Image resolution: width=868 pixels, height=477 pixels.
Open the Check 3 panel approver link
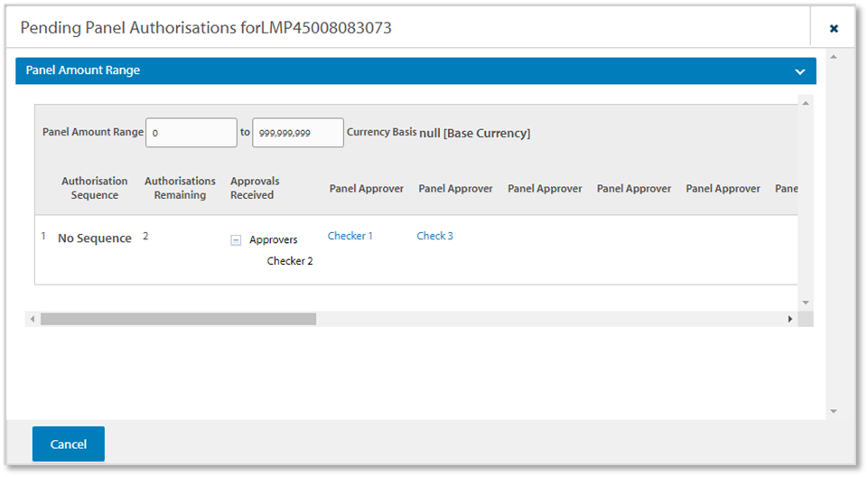click(x=434, y=236)
